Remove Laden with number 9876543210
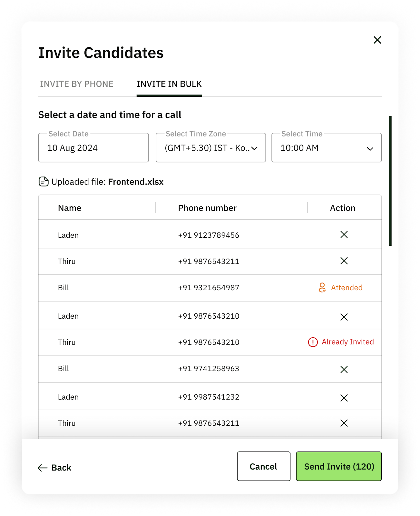This screenshot has height=516, width=420. [x=344, y=317]
